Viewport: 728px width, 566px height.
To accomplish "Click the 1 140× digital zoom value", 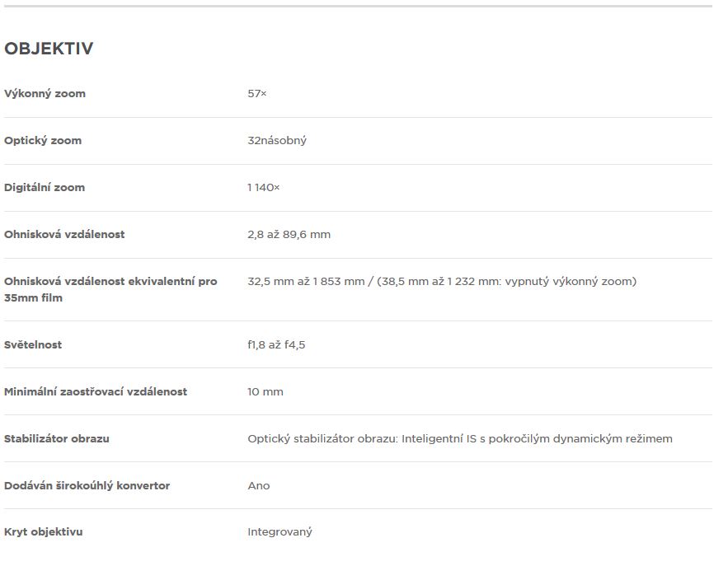I will pyautogui.click(x=263, y=187).
